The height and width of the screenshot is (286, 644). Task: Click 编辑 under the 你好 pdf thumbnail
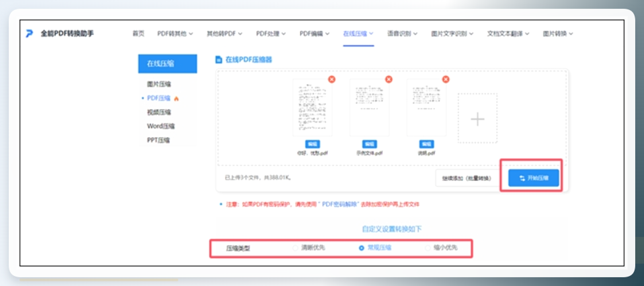pos(313,144)
